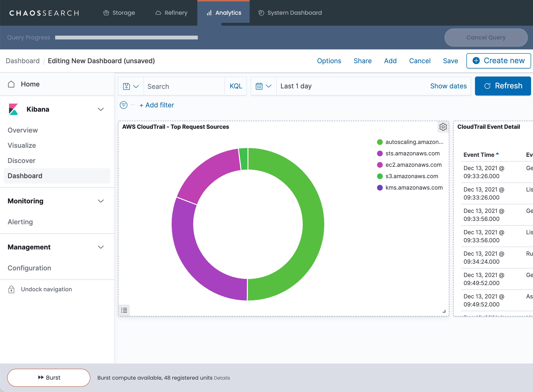Switch to the System Dashboard tab

(x=290, y=13)
